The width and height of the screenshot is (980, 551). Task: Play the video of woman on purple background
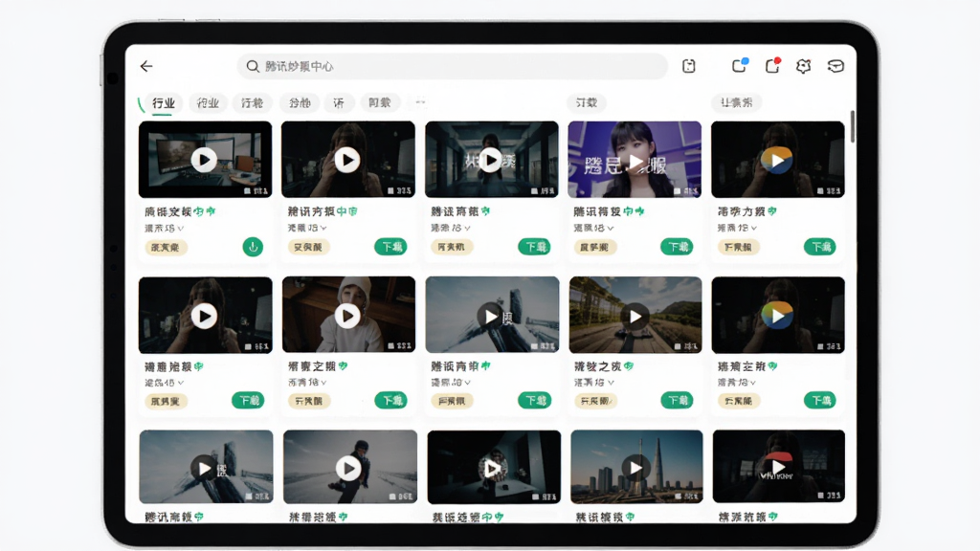click(x=635, y=162)
